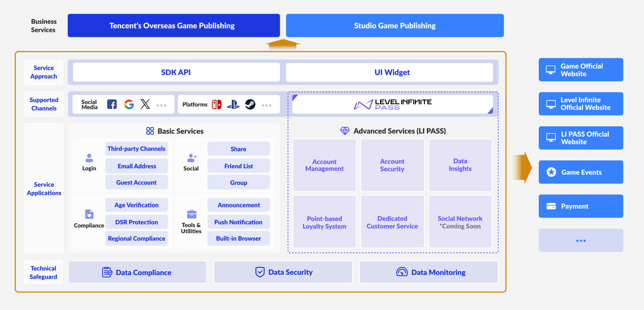Click the more options ellipsis box
Screen dimensions: 644x310
pyautogui.click(x=581, y=240)
